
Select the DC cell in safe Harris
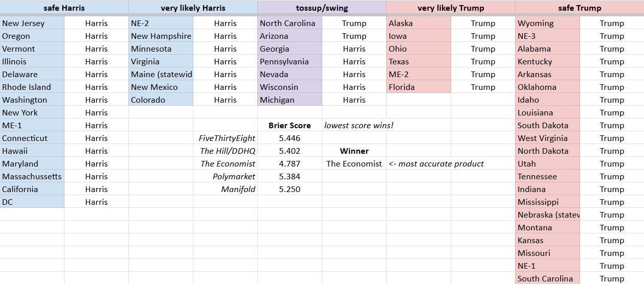pyautogui.click(x=32, y=202)
